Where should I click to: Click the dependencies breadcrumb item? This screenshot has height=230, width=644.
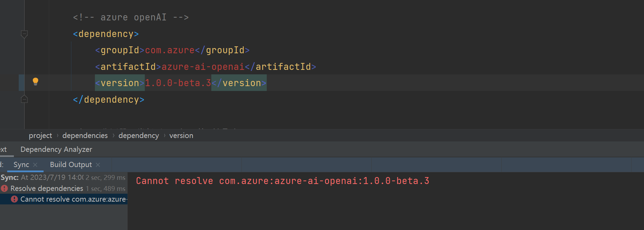(x=85, y=136)
